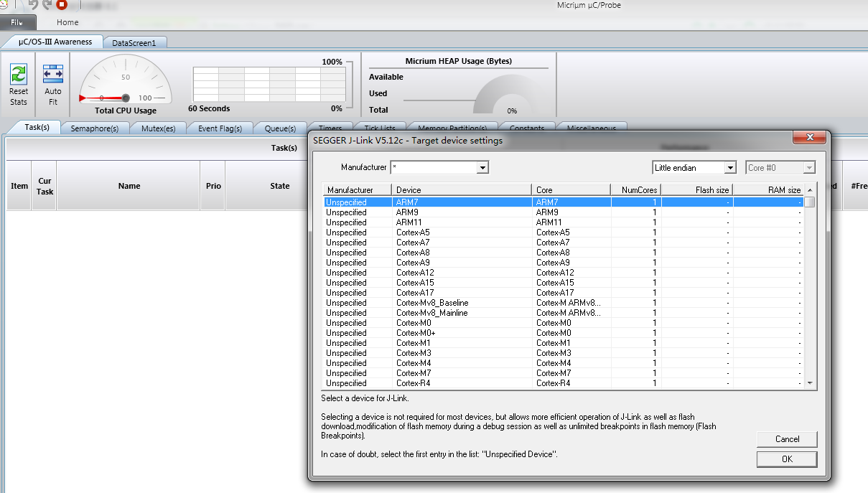This screenshot has width=868, height=493.
Task: Sort device list by RAM size column
Action: pos(768,190)
